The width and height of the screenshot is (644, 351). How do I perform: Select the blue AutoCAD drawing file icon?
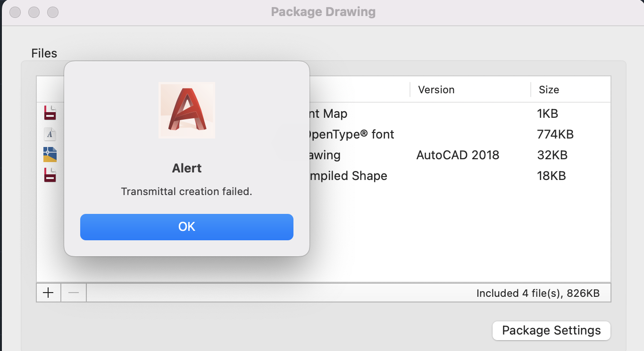click(x=50, y=155)
